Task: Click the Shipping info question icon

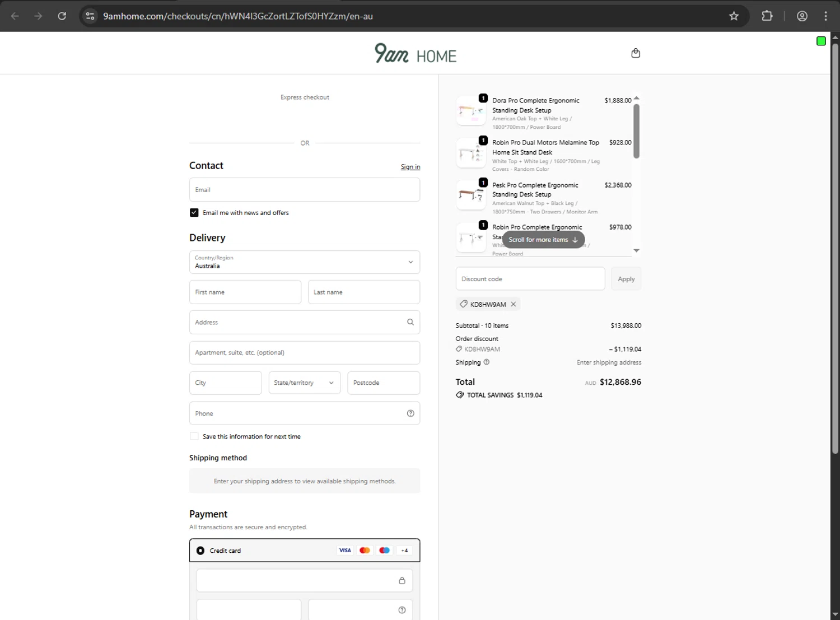Action: 487,362
